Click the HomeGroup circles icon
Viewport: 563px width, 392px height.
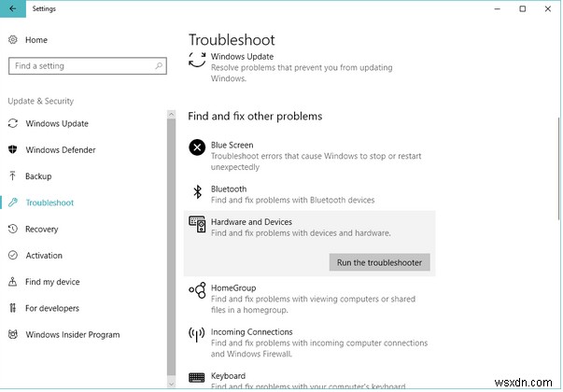pos(197,290)
